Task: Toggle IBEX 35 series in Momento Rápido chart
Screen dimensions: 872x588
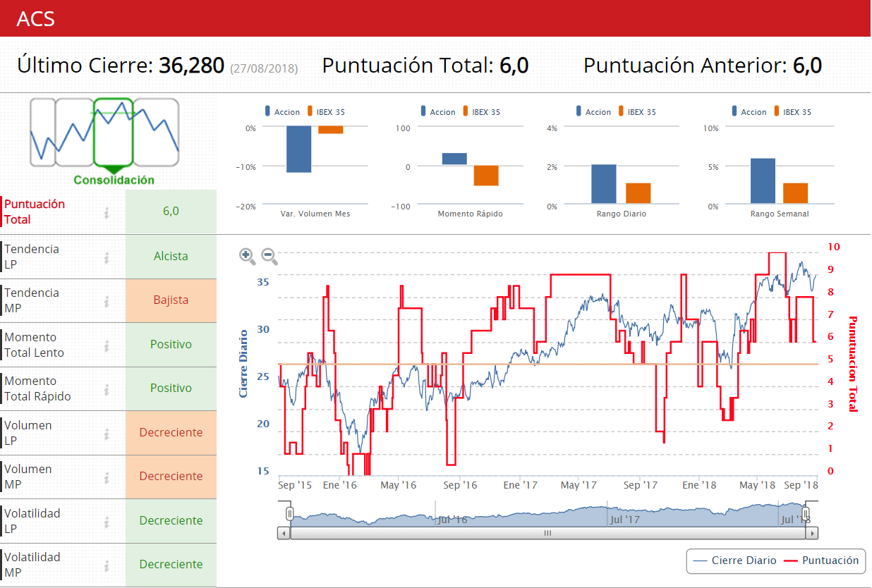Action: click(482, 112)
